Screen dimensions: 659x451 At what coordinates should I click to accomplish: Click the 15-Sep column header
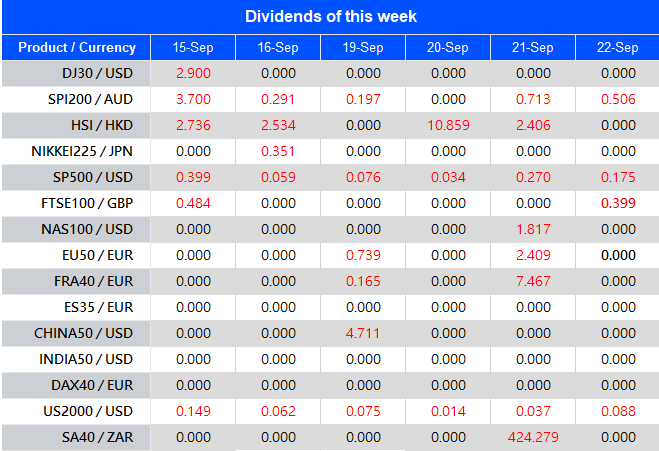pyautogui.click(x=193, y=48)
